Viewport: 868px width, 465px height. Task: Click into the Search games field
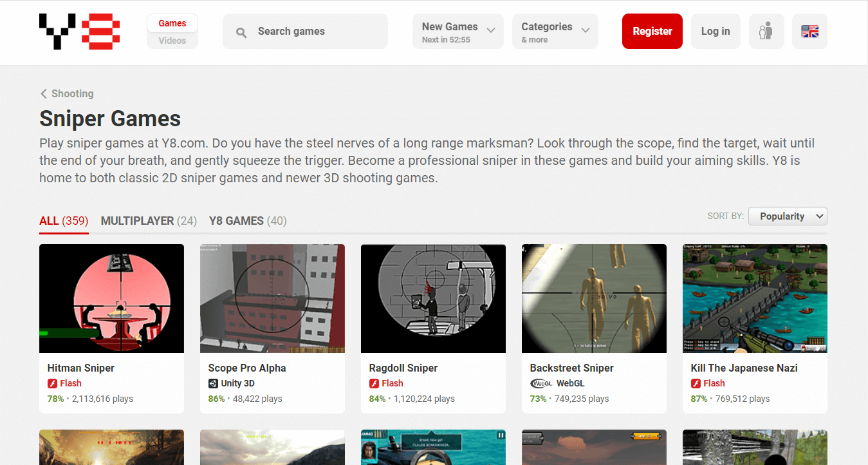click(305, 32)
